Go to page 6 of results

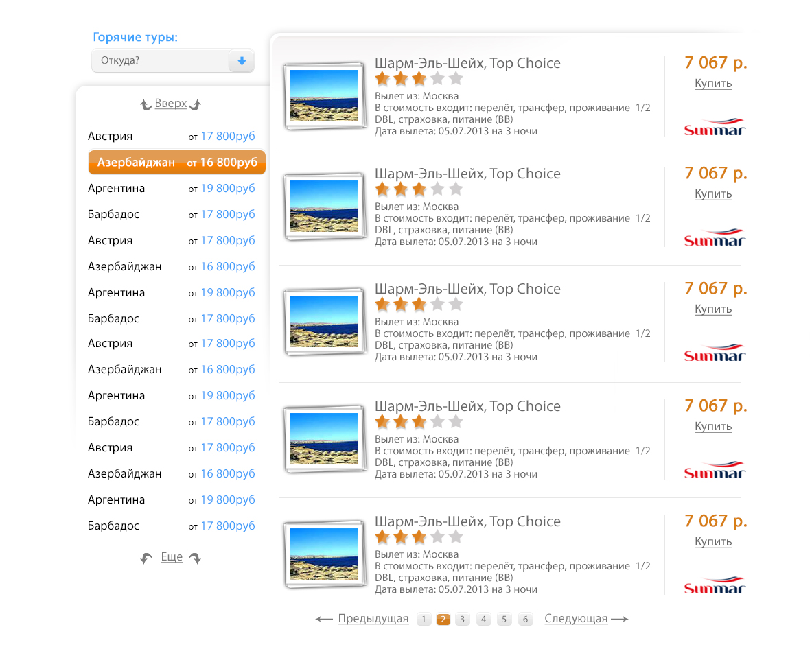pyautogui.click(x=525, y=620)
